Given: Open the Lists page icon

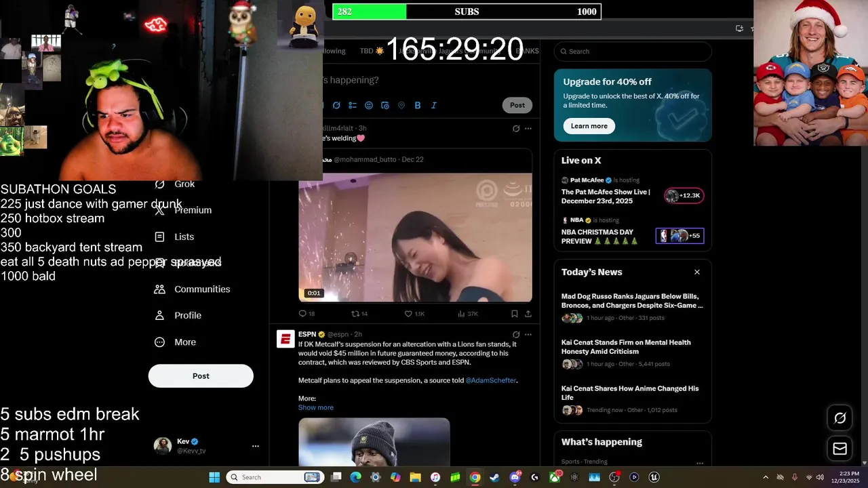Looking at the screenshot, I should pyautogui.click(x=159, y=237).
